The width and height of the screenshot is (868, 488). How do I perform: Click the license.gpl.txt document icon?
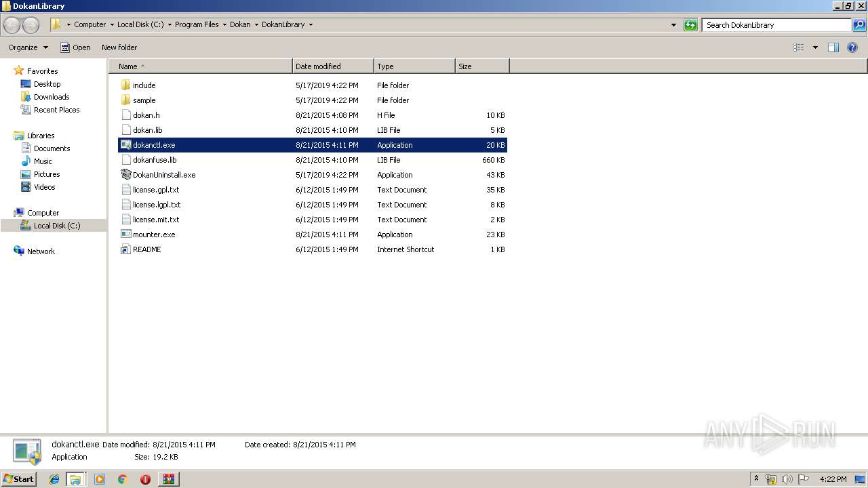(x=125, y=190)
